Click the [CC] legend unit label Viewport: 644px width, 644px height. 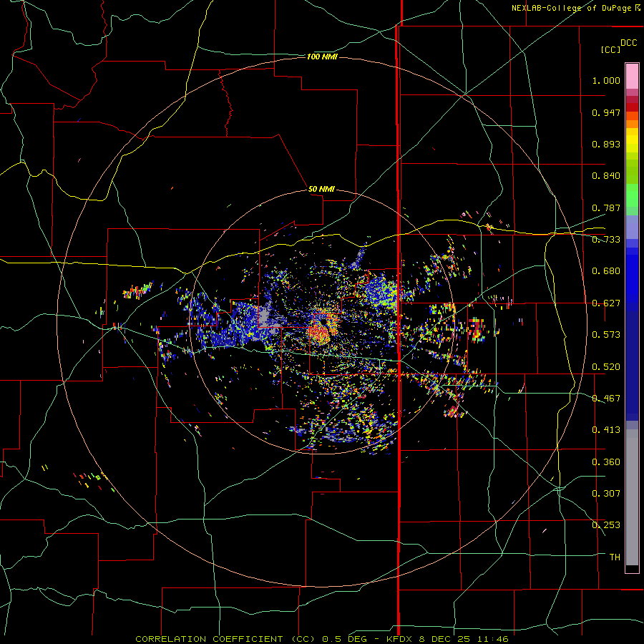[610, 49]
